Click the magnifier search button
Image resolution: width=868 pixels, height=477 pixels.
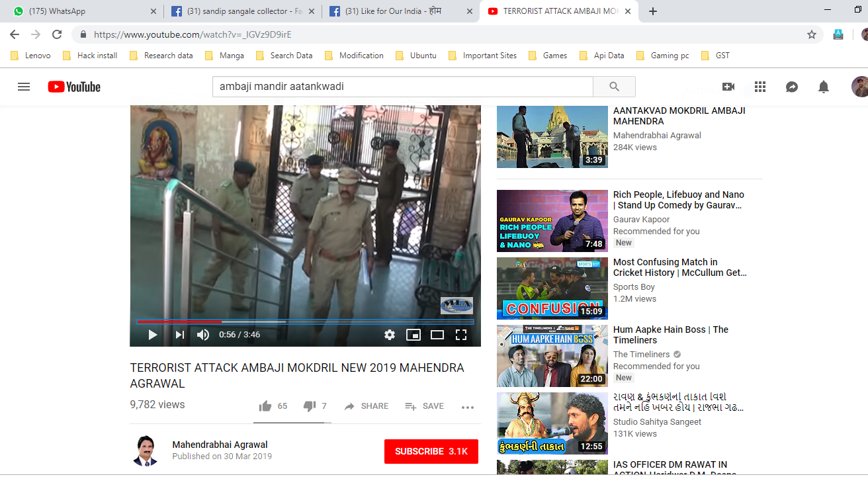(614, 87)
